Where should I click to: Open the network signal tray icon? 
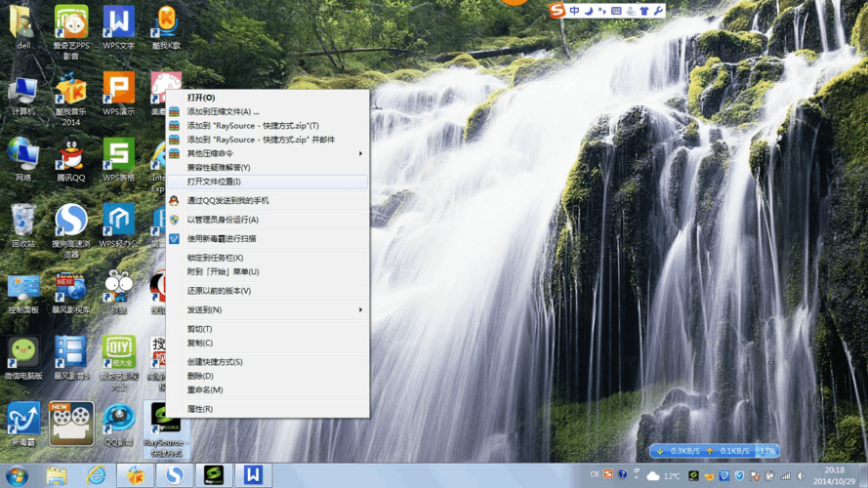point(785,476)
